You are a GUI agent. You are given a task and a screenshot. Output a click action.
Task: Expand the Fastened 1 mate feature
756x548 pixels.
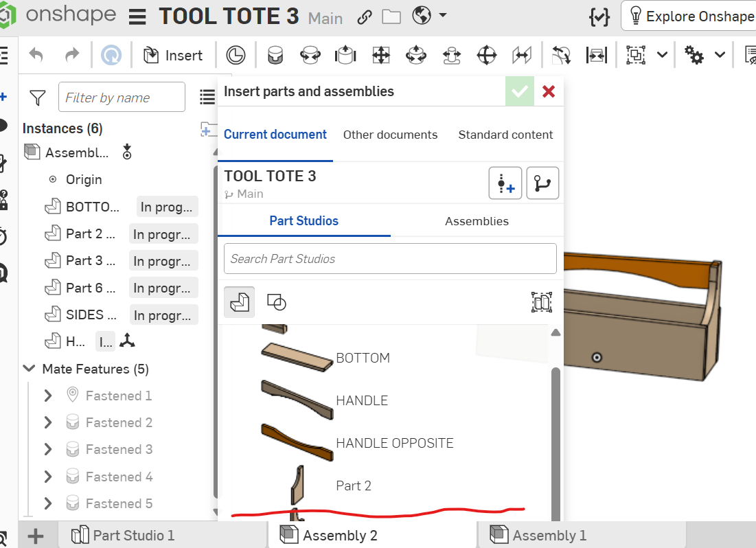coord(48,396)
